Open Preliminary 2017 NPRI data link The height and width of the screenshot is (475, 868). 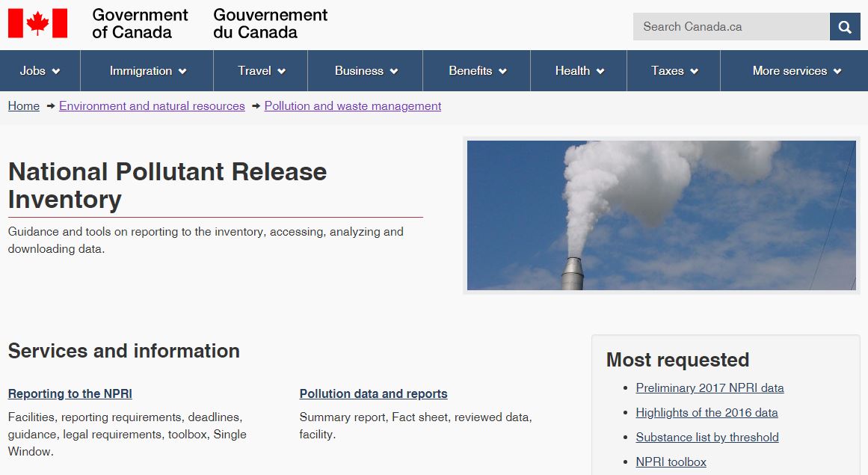point(710,388)
